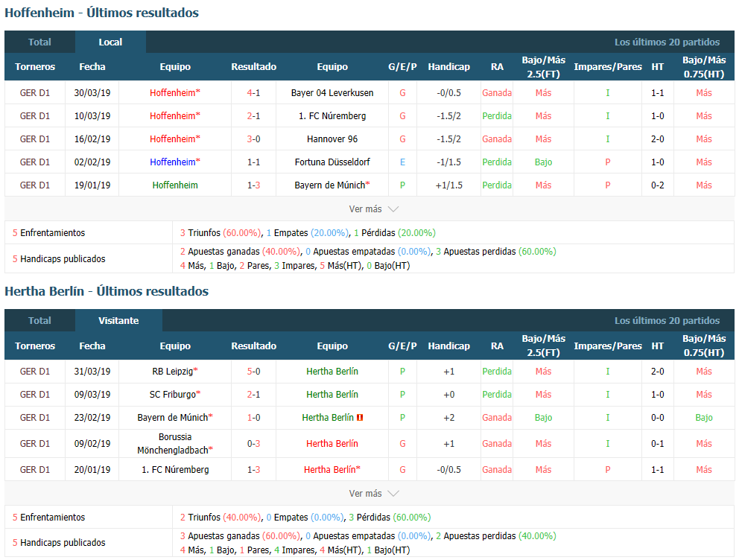
Task: Open the Hannover 96 team link
Action: [x=332, y=139]
